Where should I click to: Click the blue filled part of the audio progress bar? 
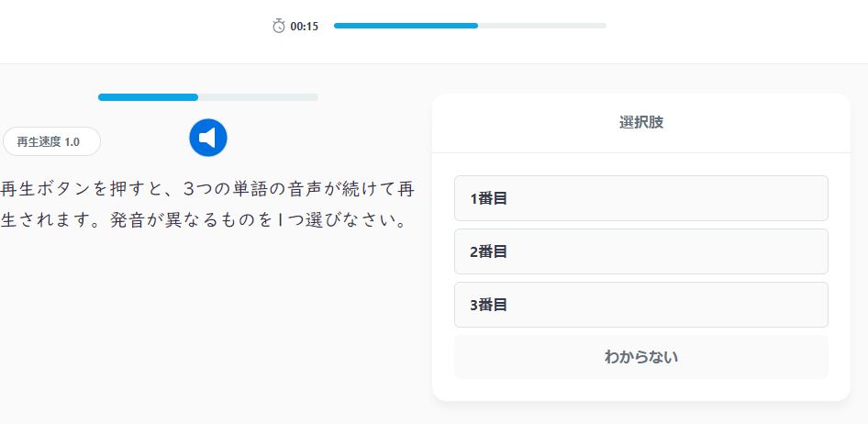tap(147, 97)
